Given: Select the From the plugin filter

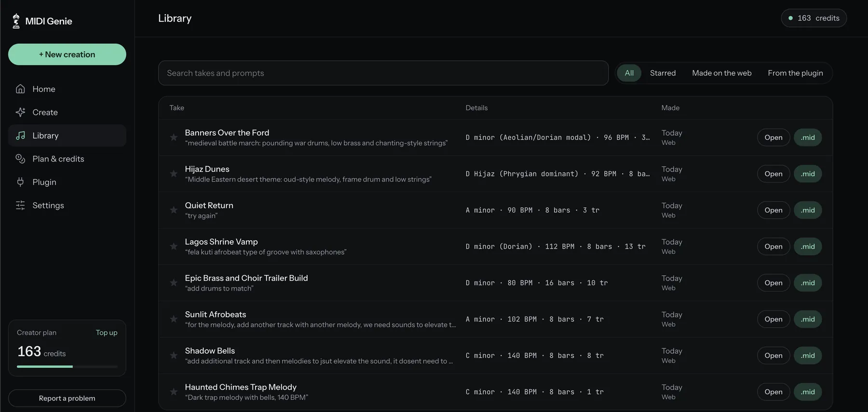Looking at the screenshot, I should pos(795,73).
